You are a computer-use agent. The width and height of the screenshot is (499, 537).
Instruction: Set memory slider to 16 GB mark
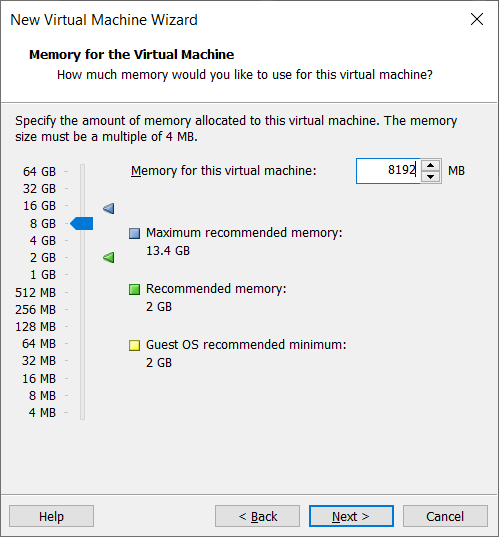(x=83, y=205)
